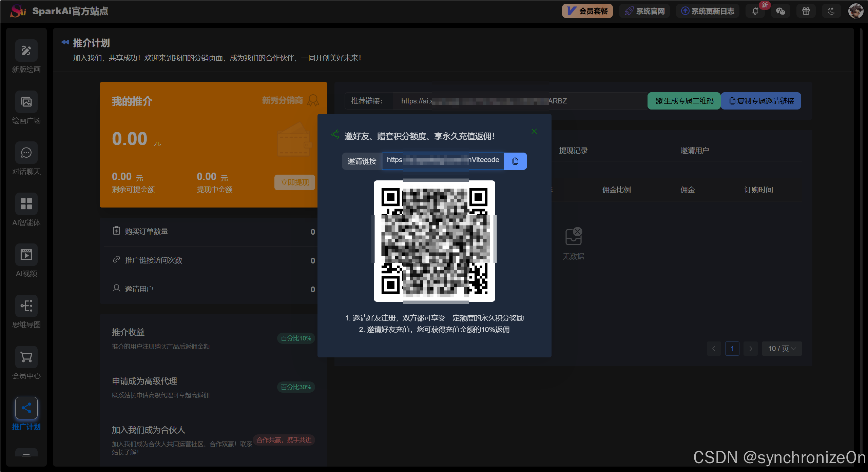
Task: Close the invite friends dialog
Action: pos(534,131)
